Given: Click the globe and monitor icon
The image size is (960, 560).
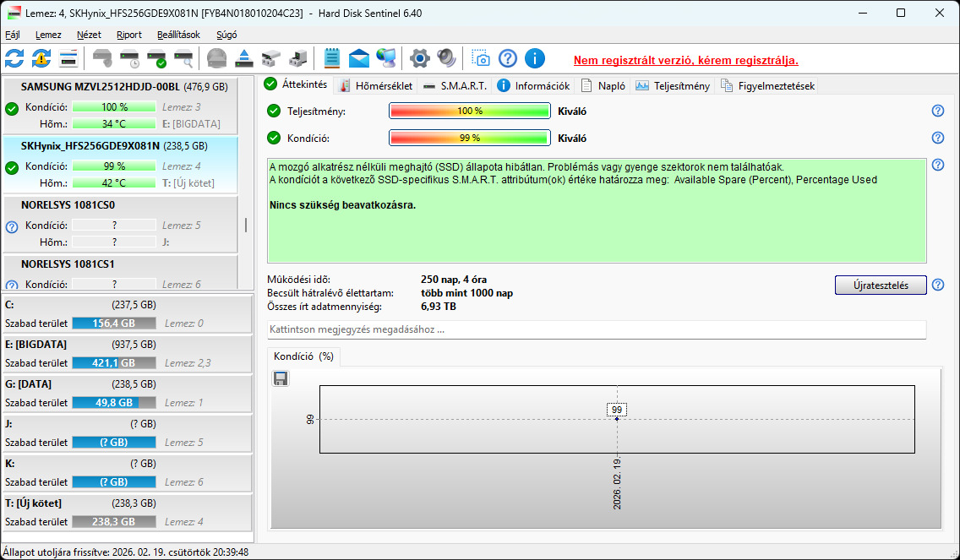Looking at the screenshot, I should tap(386, 59).
